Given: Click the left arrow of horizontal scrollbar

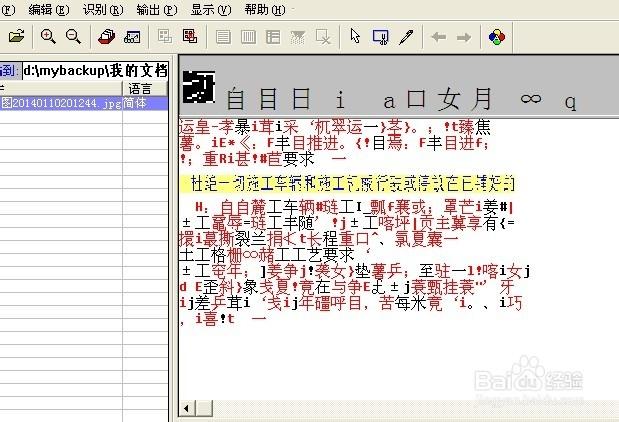Looking at the screenshot, I should coord(185,409).
